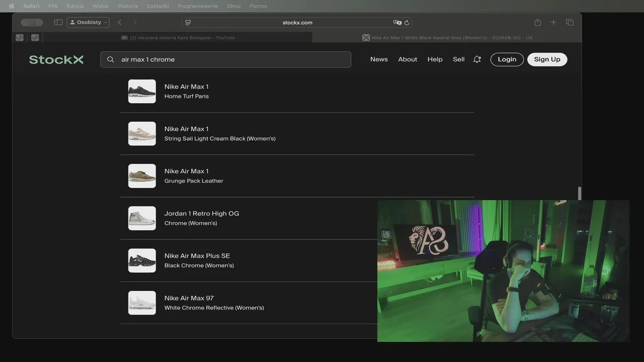Screen dimensions: 644x362
Task: Select String Sail Light Cream Black (Women's)
Action: click(x=297, y=134)
